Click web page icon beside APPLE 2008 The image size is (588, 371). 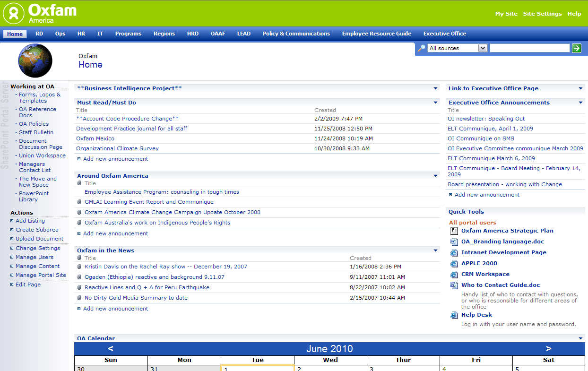[x=454, y=263]
